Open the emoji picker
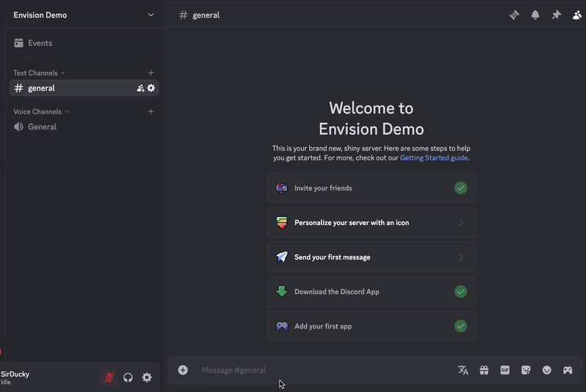The width and height of the screenshot is (586, 392). (546, 370)
